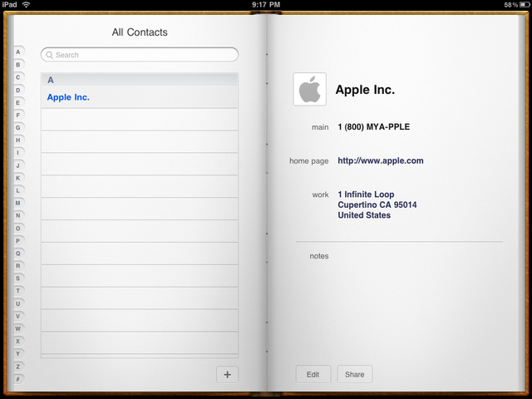This screenshot has width=532, height=399.
Task: Add a new contact with plus button
Action: point(227,375)
